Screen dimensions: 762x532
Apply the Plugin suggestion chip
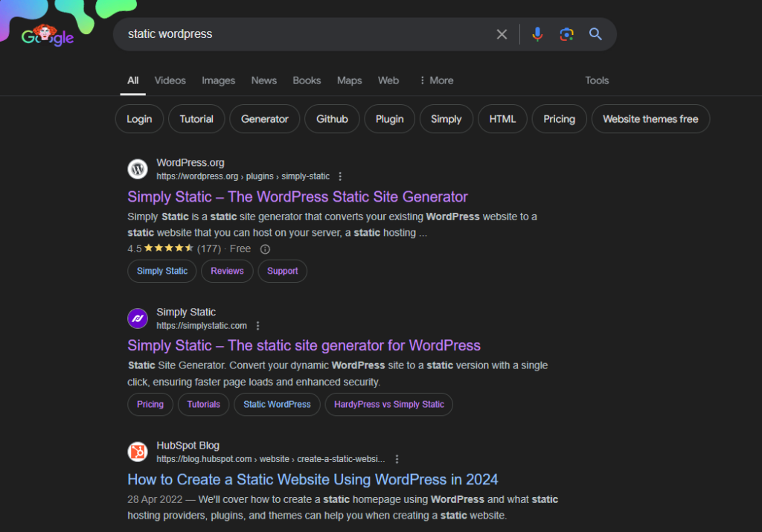[x=389, y=119]
